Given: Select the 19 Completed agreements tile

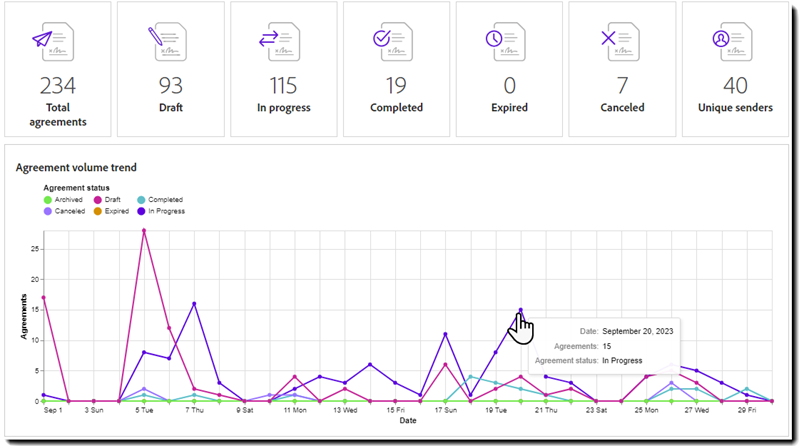Looking at the screenshot, I should point(396,86).
